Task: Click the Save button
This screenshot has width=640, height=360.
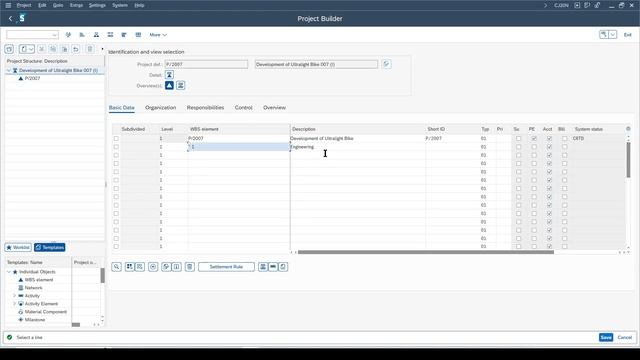Action: [606, 338]
